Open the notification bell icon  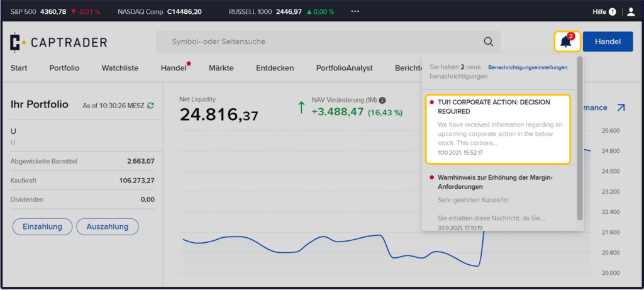567,42
